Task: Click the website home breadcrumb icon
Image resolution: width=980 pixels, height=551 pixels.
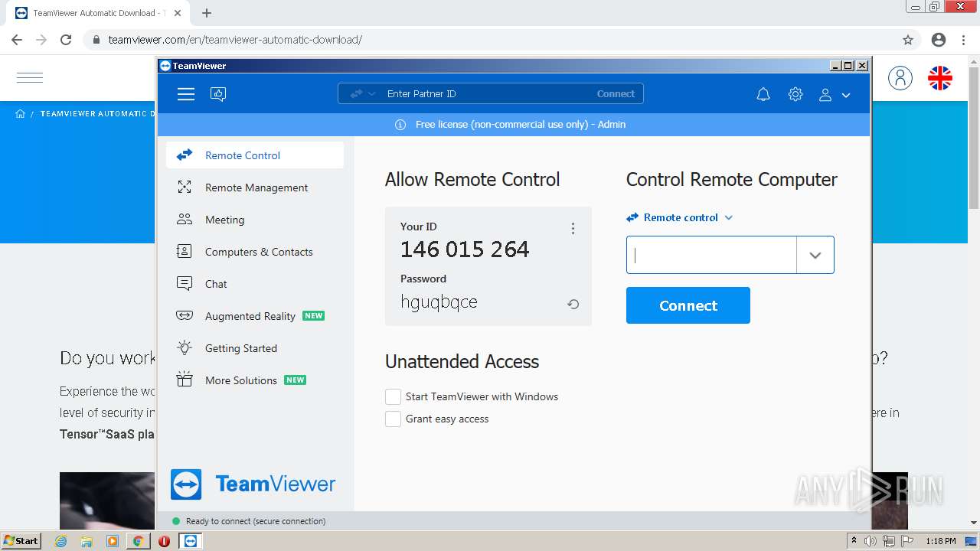Action: tap(20, 114)
